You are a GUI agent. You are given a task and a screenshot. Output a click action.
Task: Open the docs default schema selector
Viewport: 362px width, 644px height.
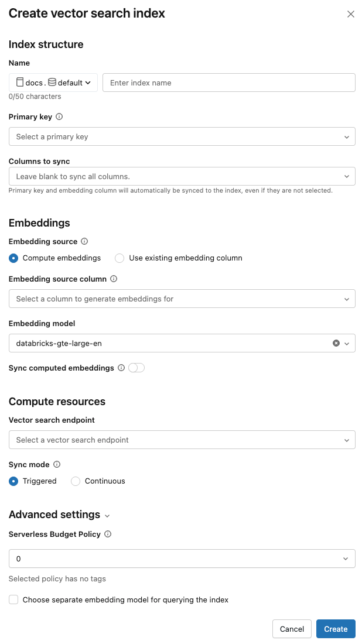(x=53, y=82)
